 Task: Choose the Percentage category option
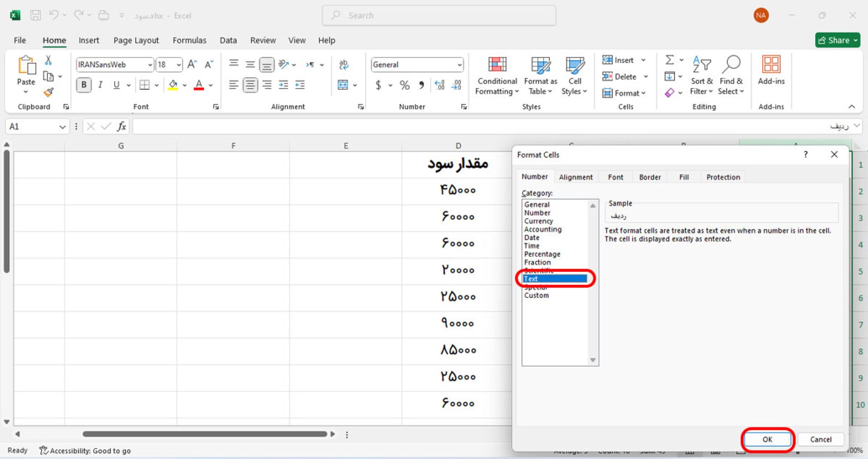[542, 254]
